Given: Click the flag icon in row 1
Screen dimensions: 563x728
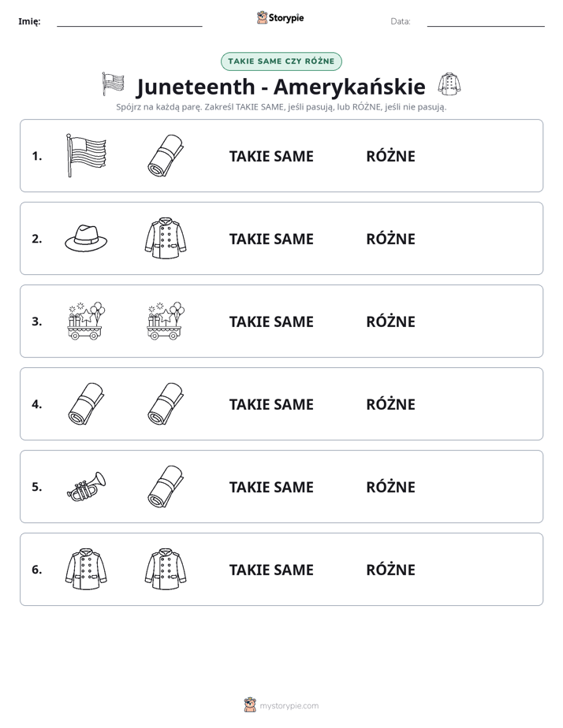Looking at the screenshot, I should 86,155.
